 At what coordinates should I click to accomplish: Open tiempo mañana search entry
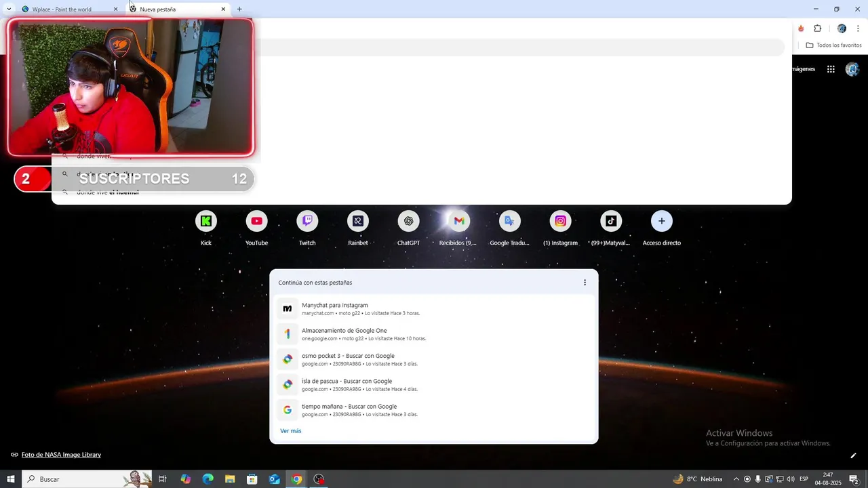[434, 410]
